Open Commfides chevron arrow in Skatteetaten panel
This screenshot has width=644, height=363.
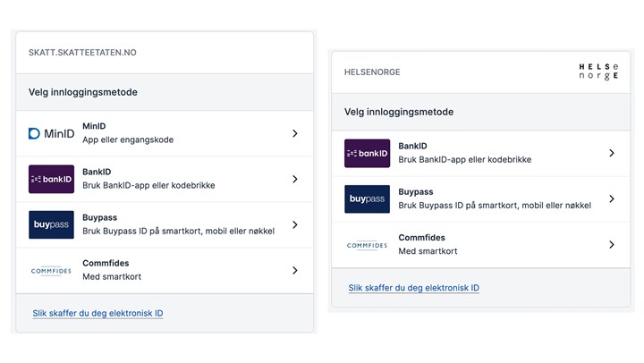(x=295, y=270)
